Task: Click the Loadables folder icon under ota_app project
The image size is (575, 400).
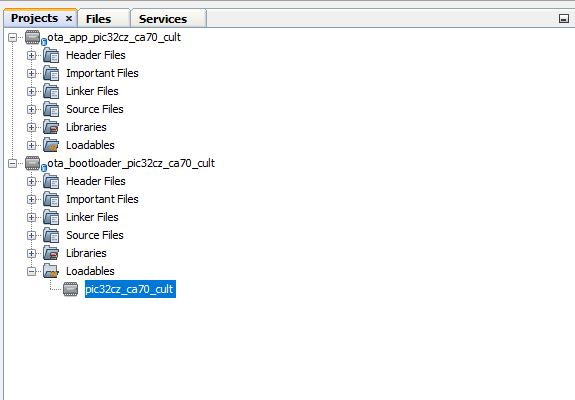Action: tap(51, 145)
